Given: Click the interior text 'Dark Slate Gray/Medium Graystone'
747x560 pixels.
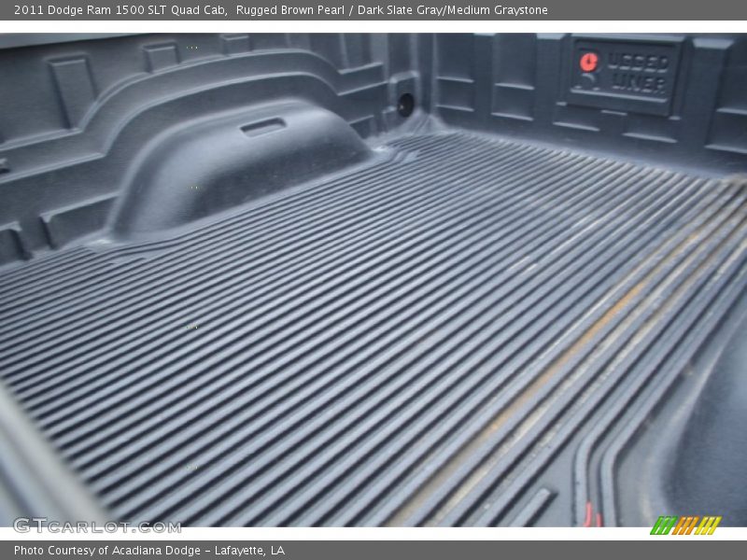Looking at the screenshot, I should (x=453, y=10).
